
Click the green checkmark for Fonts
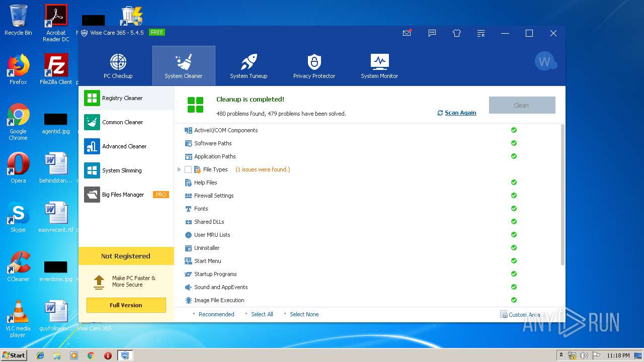click(514, 209)
